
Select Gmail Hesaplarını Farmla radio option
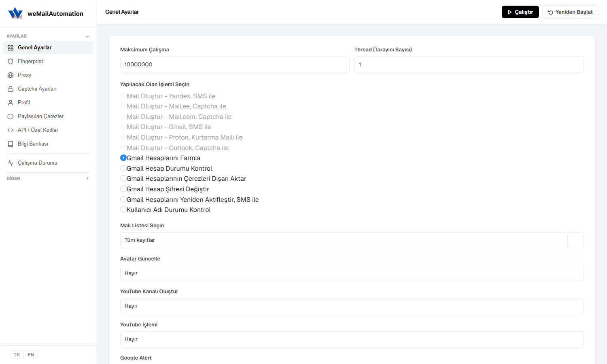click(123, 158)
